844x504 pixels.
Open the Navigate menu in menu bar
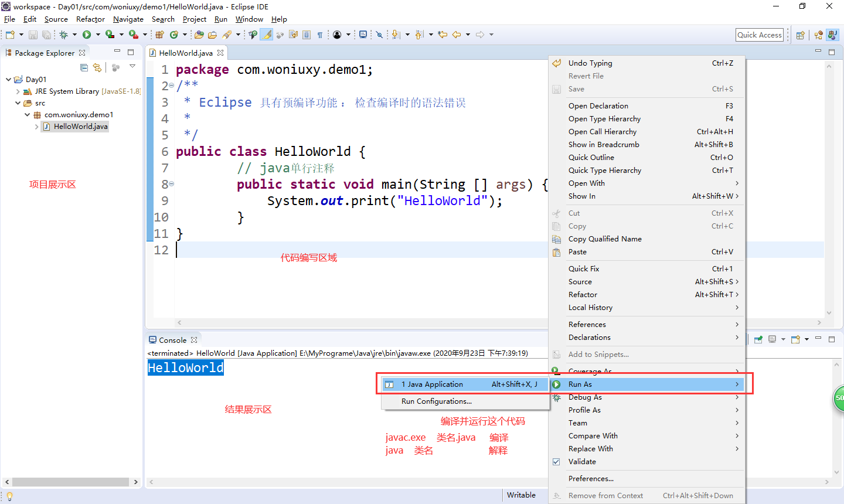(x=128, y=19)
